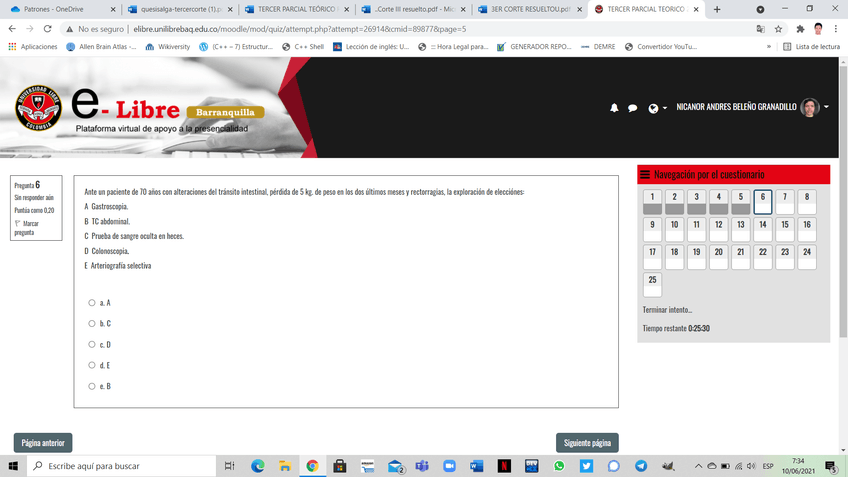Click the translate page icon
Screen dimensions: 848x477
(760, 29)
